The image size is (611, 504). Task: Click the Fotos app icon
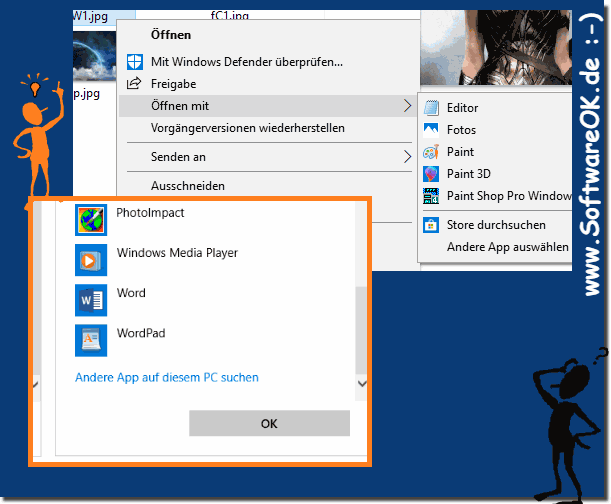coord(431,130)
